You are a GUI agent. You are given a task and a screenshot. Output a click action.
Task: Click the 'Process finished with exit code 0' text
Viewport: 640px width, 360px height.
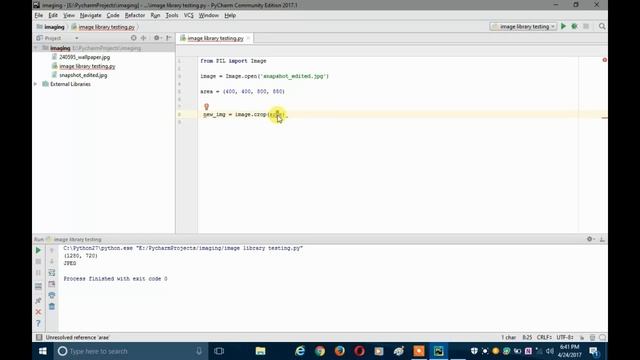[x=116, y=279]
